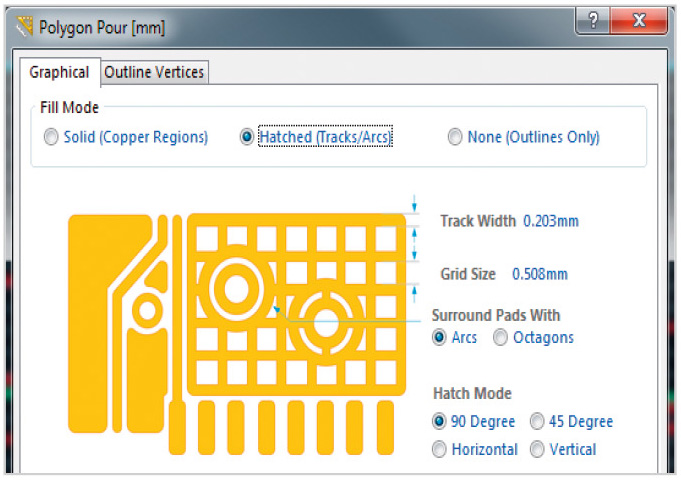Select None (Outlines Only) fill mode
This screenshot has height=480, width=681.
[456, 137]
